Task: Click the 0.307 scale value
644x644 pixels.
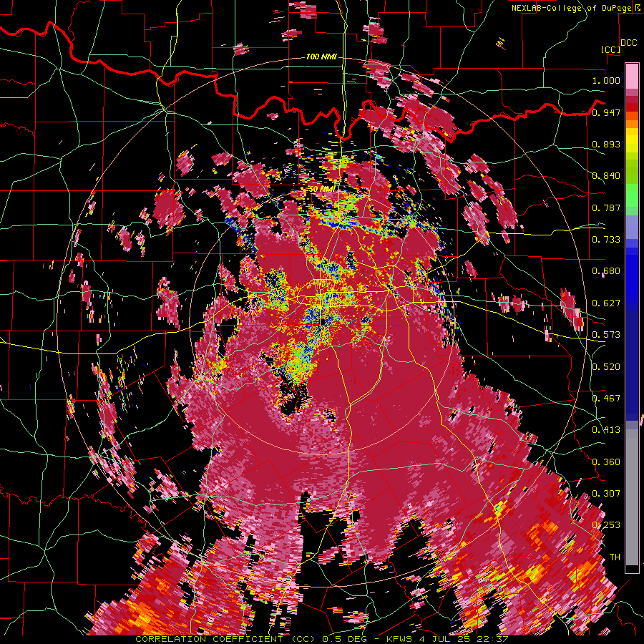Action: tap(606, 494)
